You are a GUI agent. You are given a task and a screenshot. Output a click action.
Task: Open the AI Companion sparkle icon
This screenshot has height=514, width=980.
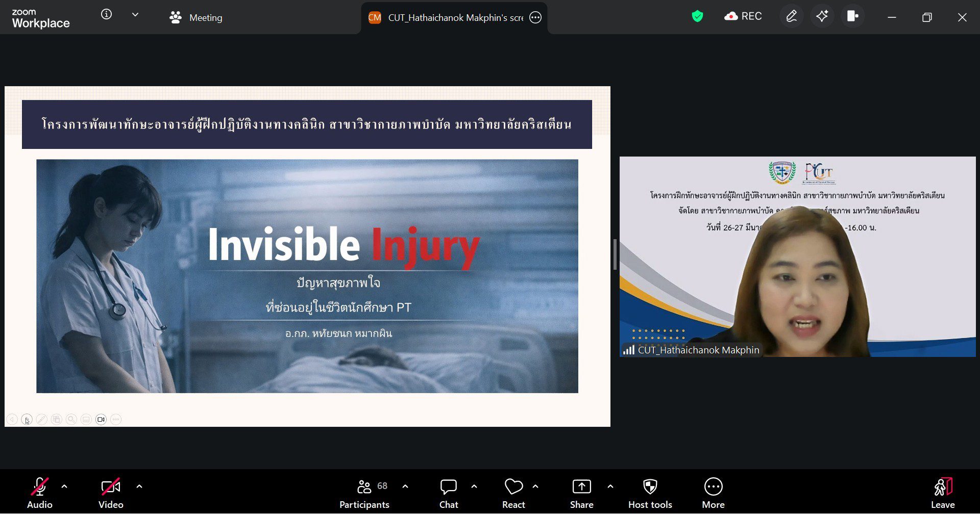point(822,17)
